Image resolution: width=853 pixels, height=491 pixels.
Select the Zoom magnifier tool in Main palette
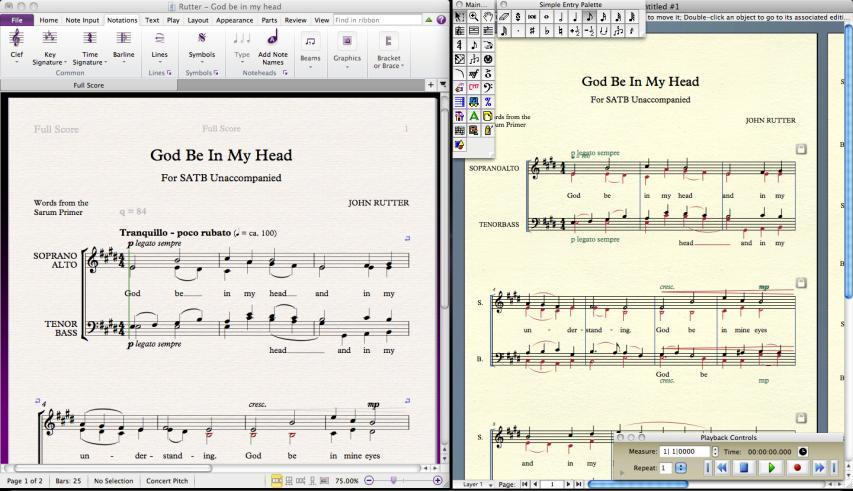(x=474, y=17)
